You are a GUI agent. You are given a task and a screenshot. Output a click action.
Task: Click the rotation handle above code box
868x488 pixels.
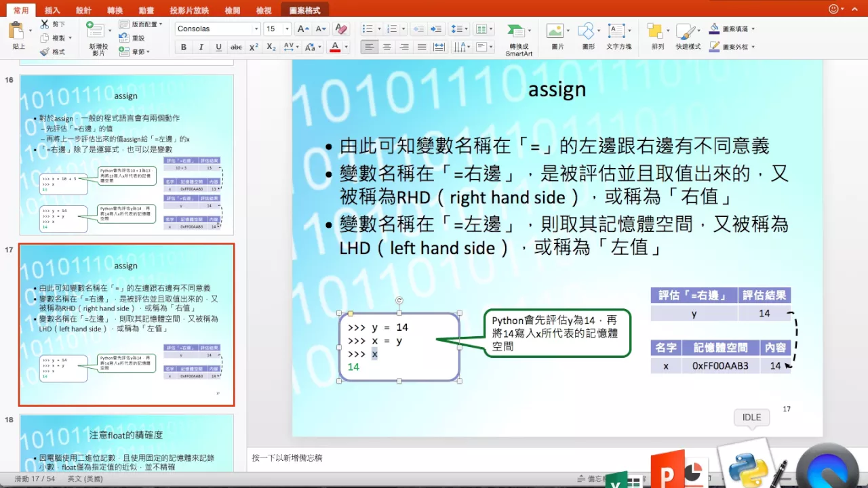click(x=399, y=300)
